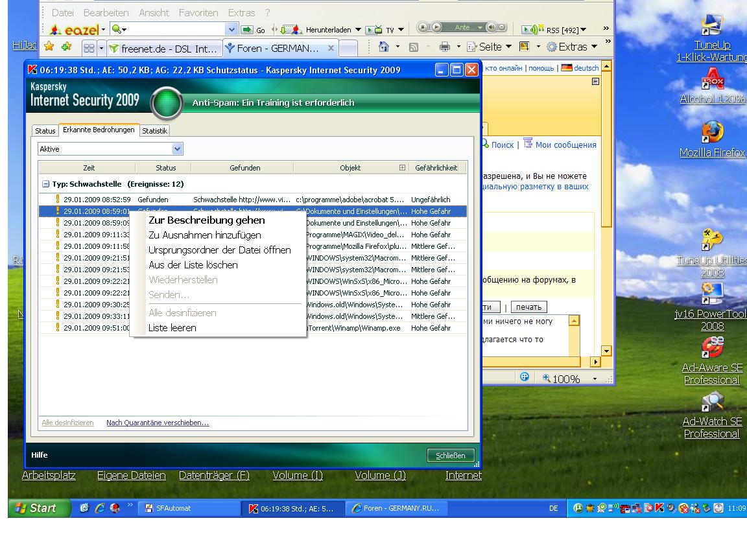747x560 pixels.
Task: Click the green Go arrow button
Action: coord(247,30)
